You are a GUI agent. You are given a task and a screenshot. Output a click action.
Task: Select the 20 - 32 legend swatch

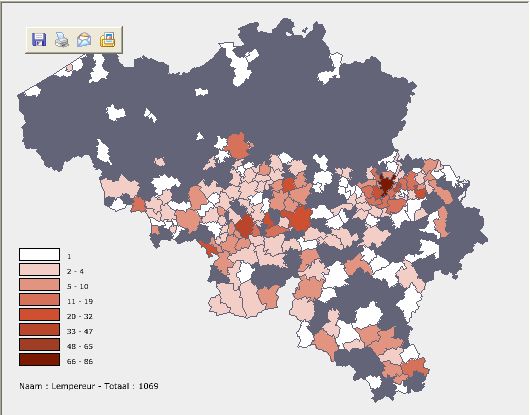pyautogui.click(x=40, y=315)
